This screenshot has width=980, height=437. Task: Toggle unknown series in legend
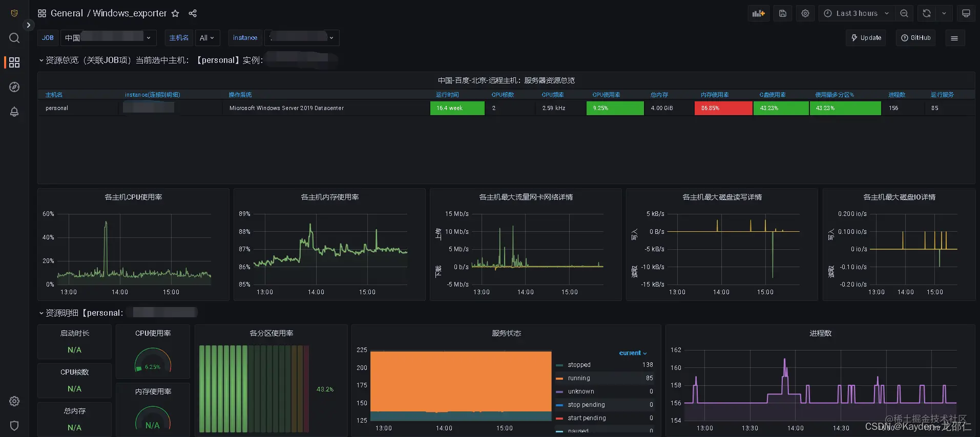581,391
